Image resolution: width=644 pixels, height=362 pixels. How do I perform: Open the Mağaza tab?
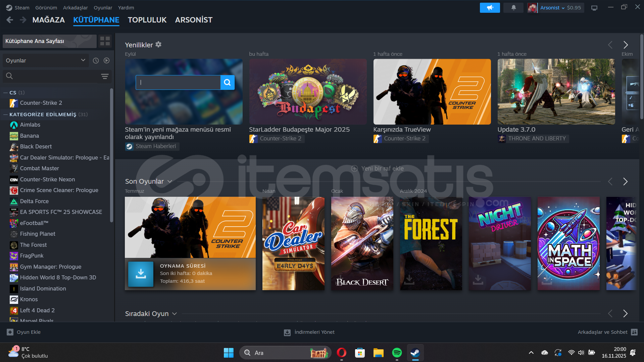coord(48,20)
